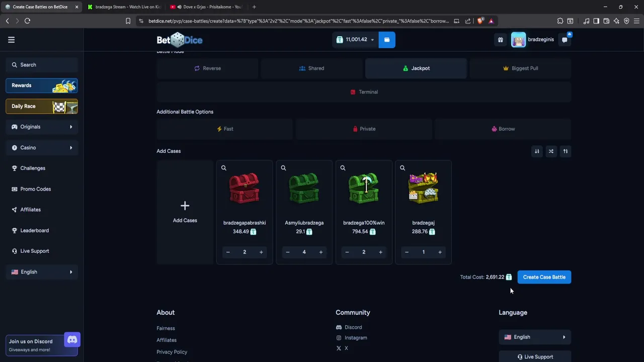Click the sort descending cases icon

537,151
